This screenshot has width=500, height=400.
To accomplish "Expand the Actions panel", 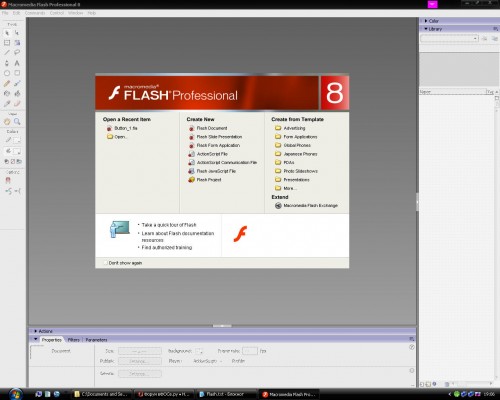I will tap(35, 331).
